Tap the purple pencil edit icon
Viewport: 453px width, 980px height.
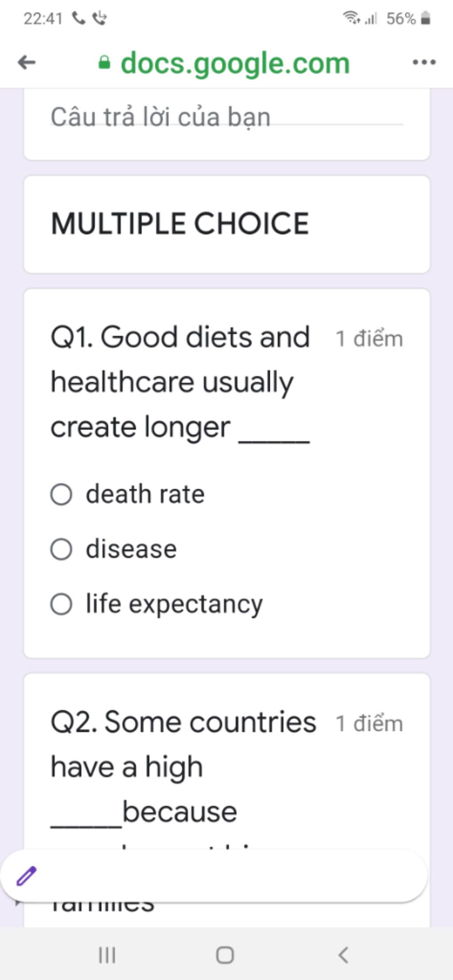[27, 876]
